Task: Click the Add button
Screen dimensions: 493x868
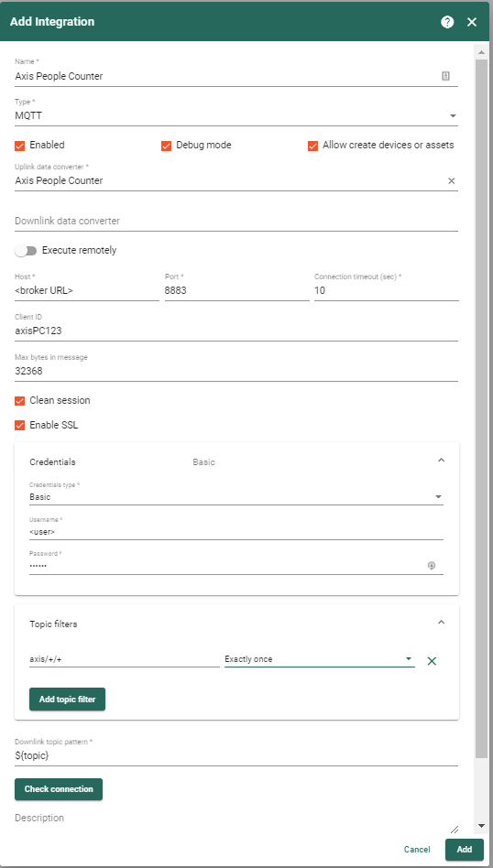Action: (465, 850)
